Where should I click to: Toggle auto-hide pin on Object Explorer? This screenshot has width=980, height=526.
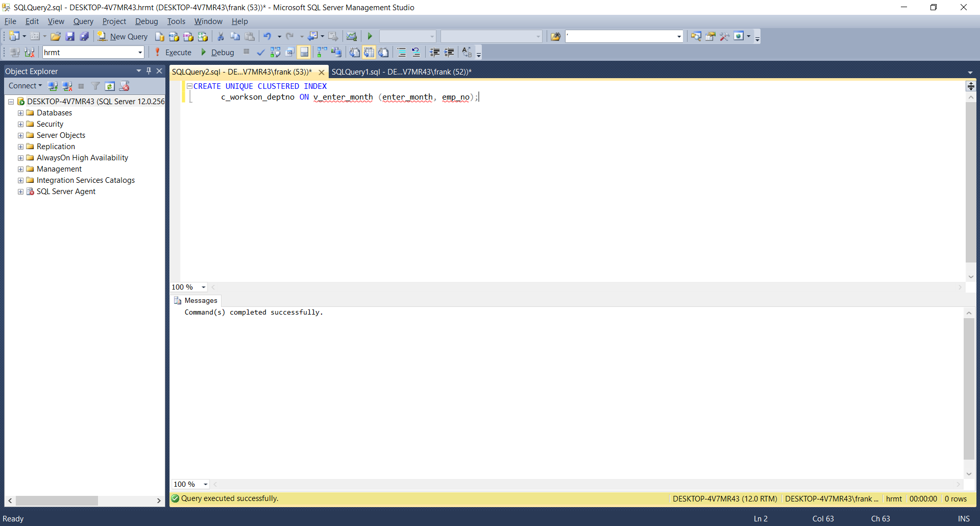pyautogui.click(x=149, y=71)
